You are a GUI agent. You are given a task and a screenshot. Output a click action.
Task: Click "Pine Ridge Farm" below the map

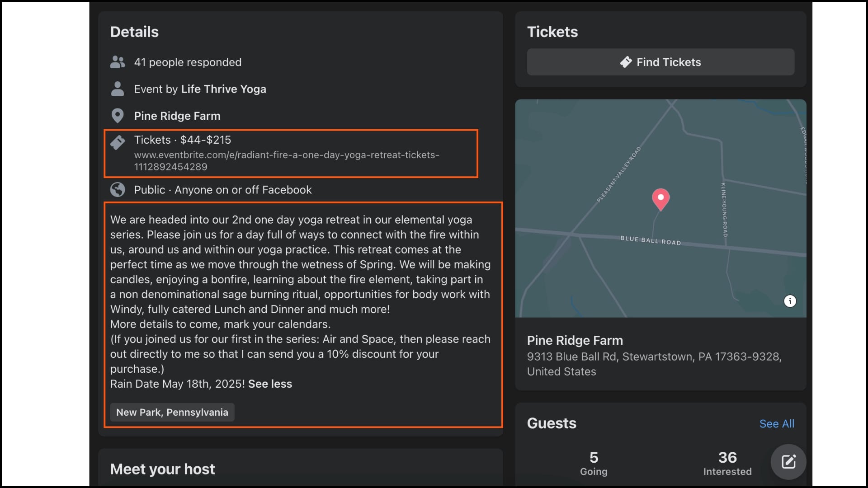tap(575, 340)
